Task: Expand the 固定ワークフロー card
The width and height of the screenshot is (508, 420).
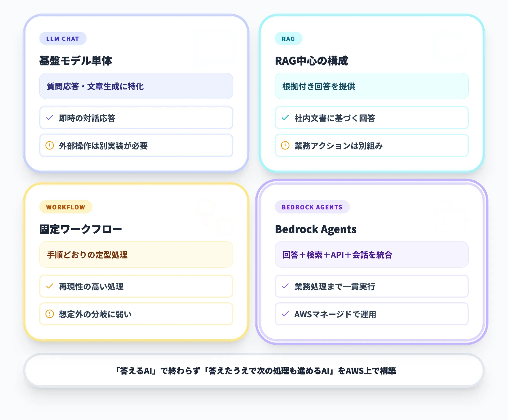Action: (x=81, y=229)
